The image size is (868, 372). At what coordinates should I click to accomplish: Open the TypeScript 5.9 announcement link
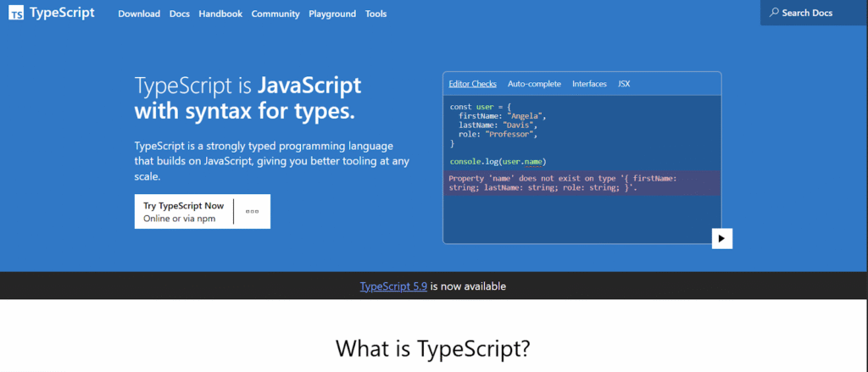click(x=393, y=286)
